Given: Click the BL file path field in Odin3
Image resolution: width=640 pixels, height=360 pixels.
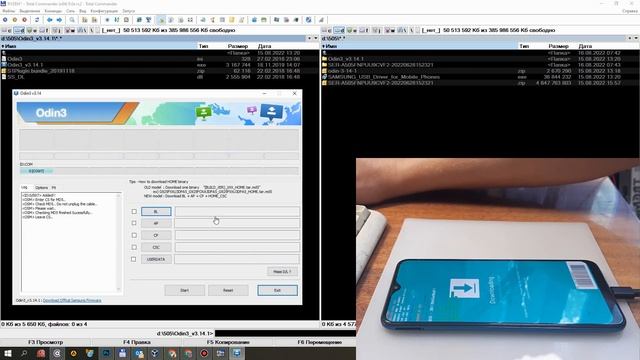Looking at the screenshot, I should click(237, 211).
